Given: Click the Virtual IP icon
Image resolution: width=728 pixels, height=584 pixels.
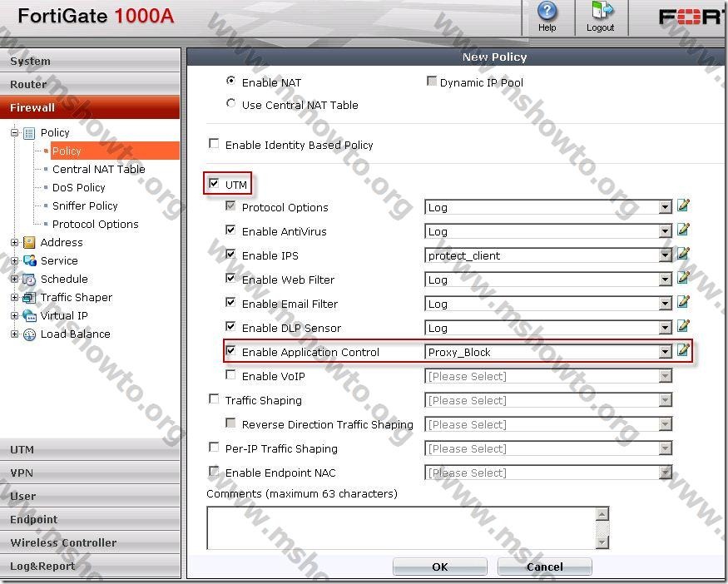Looking at the screenshot, I should [x=29, y=316].
